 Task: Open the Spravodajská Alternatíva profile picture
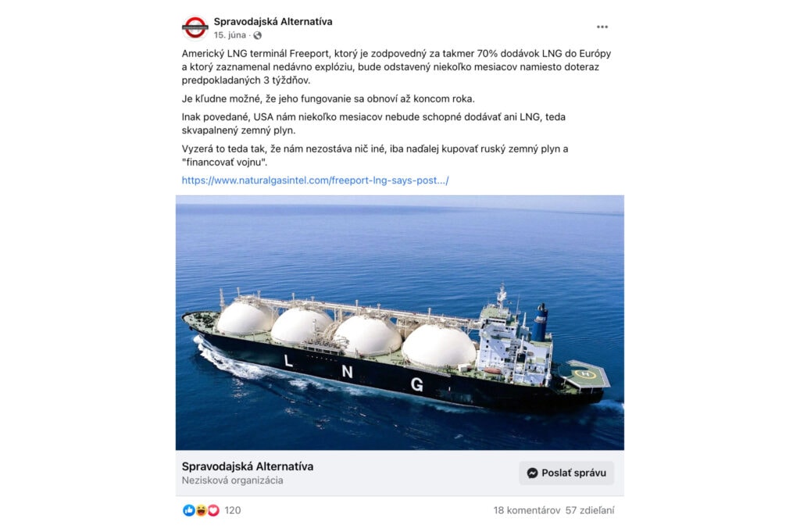pyautogui.click(x=195, y=27)
